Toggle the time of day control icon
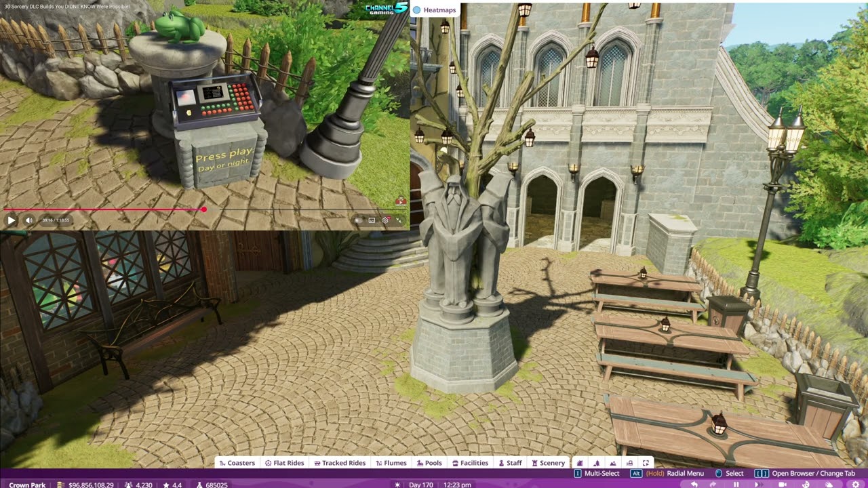Screen dimensions: 868x488 click(806, 484)
